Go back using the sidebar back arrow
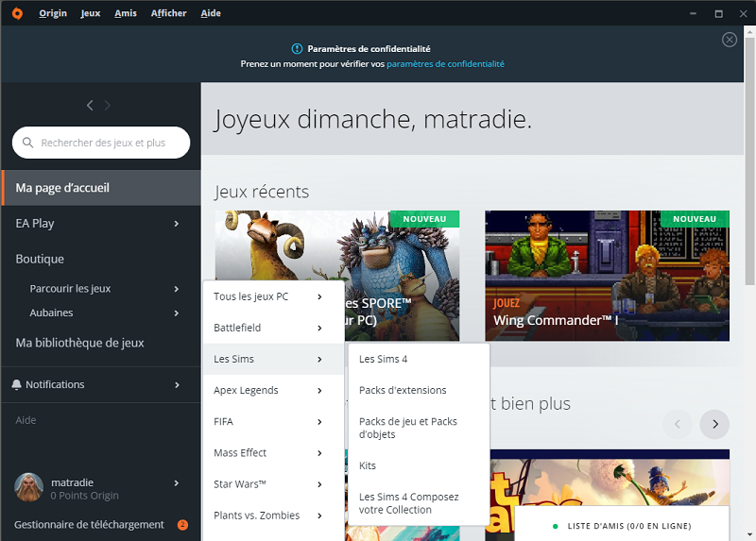 (x=90, y=105)
